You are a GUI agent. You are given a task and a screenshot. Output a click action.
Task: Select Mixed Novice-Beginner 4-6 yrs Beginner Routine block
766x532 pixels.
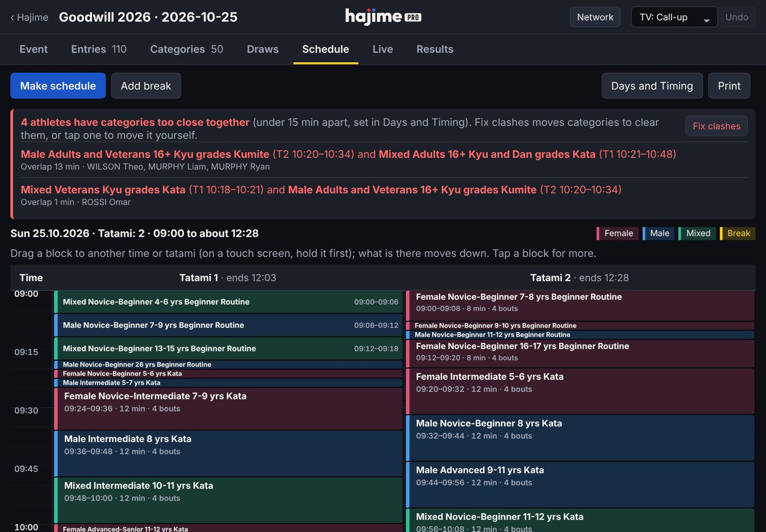pyautogui.click(x=228, y=302)
